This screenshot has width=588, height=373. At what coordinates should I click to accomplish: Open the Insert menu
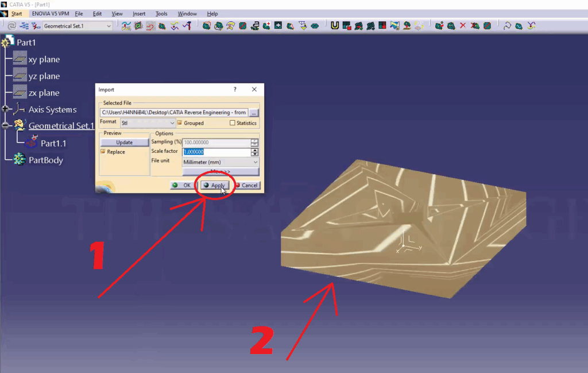pos(139,14)
